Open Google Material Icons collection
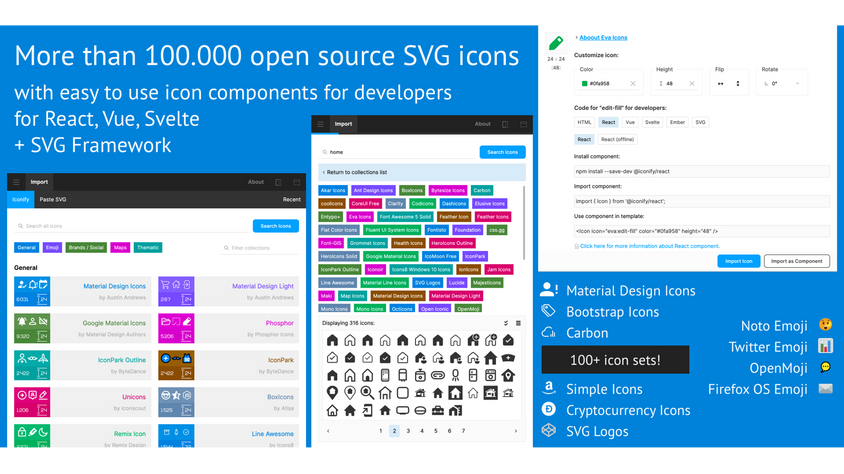Screen dimensions: 844x474 (84, 328)
